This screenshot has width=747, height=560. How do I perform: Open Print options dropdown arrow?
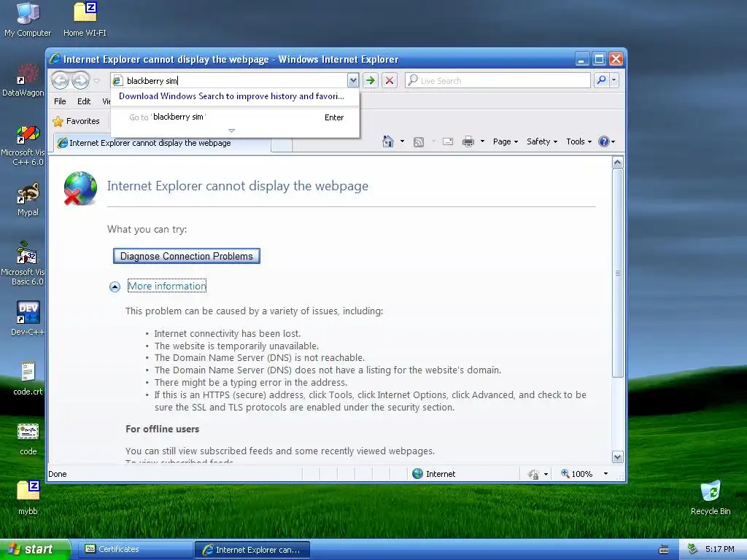point(482,141)
